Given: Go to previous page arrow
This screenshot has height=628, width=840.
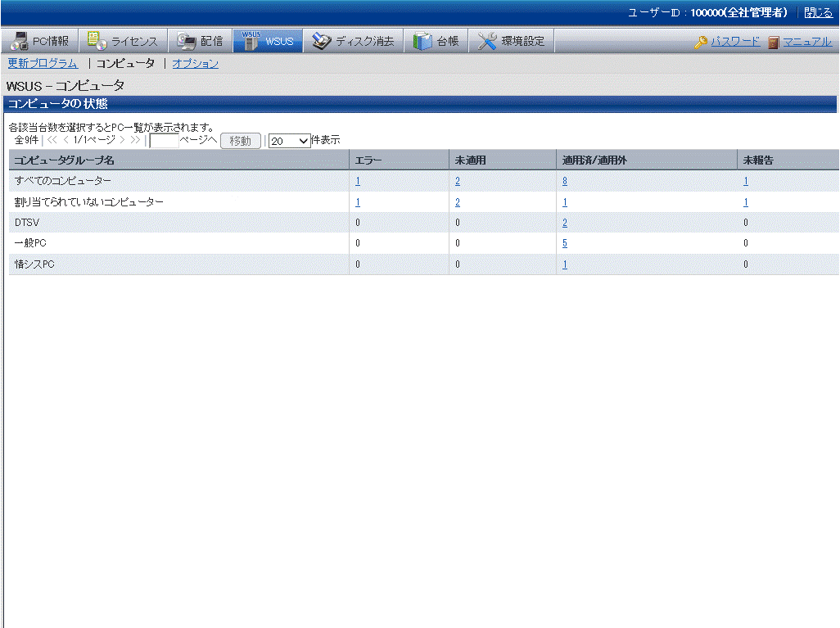Looking at the screenshot, I should 65,140.
